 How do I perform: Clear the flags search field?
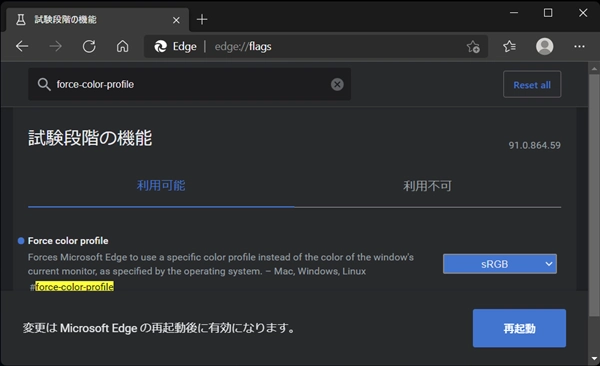point(337,84)
